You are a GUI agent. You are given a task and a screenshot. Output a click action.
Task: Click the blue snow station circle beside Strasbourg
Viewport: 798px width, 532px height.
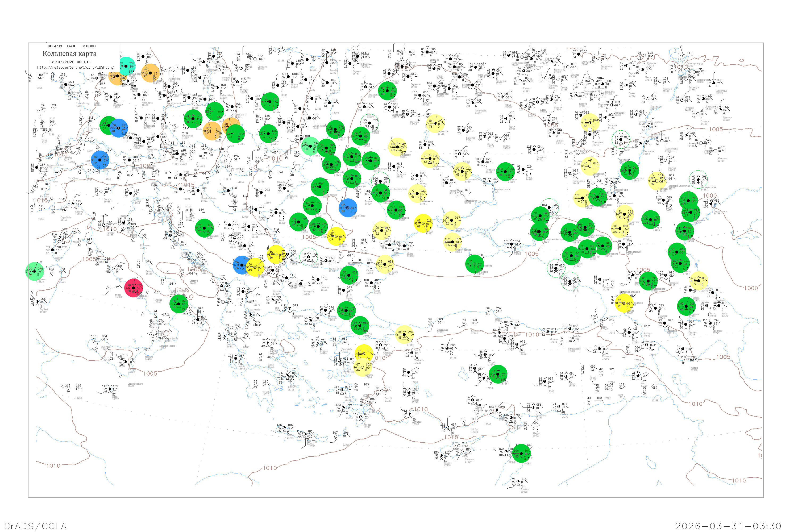coord(119,128)
